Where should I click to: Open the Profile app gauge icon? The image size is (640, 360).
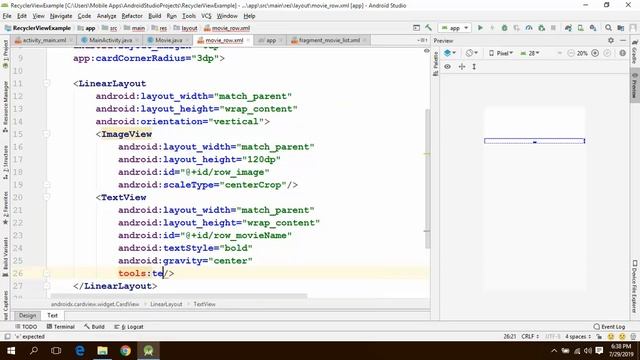(529, 28)
